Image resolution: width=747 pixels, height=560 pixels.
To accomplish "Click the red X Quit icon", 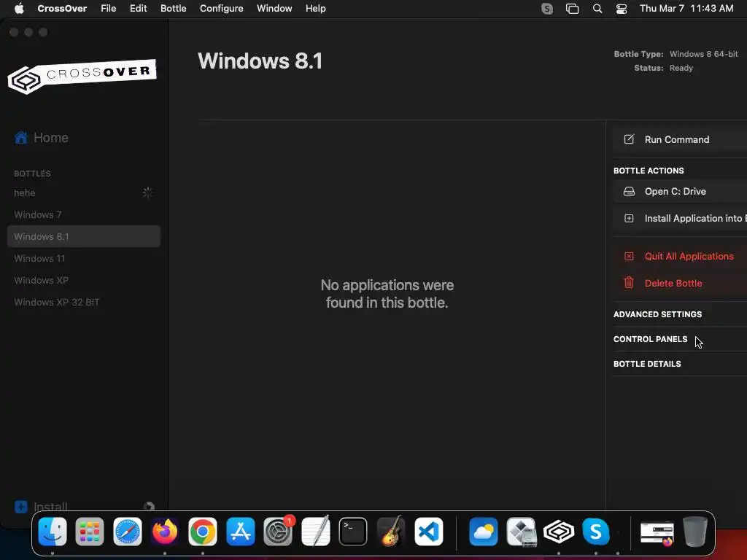I will tap(629, 256).
